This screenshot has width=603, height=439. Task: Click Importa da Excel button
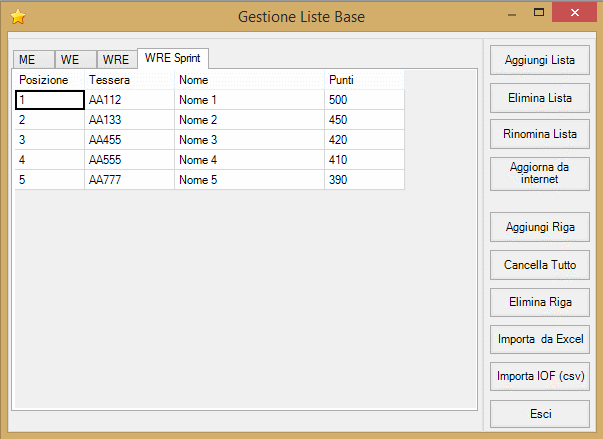coord(540,339)
